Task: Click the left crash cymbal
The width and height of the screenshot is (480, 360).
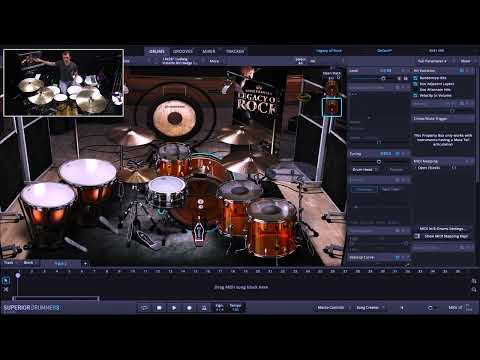Action: [132, 135]
